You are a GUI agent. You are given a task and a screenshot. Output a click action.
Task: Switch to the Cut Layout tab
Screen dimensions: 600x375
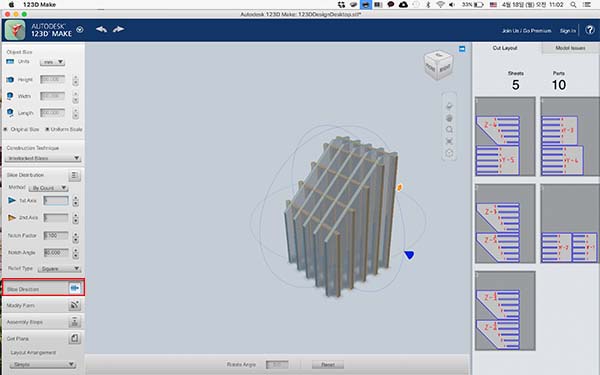coord(505,48)
